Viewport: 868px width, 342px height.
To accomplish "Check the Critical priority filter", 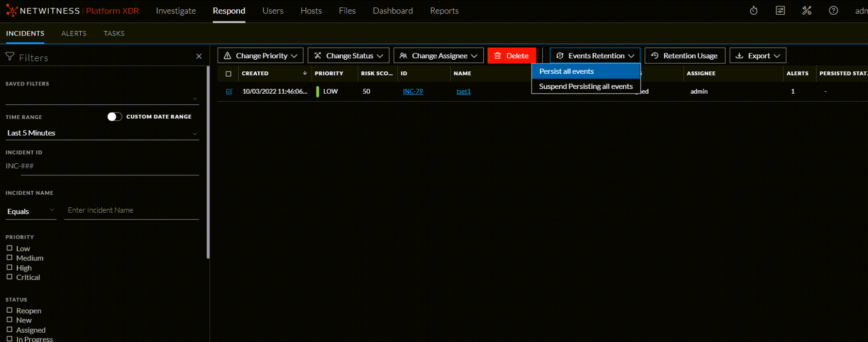I will pos(9,277).
